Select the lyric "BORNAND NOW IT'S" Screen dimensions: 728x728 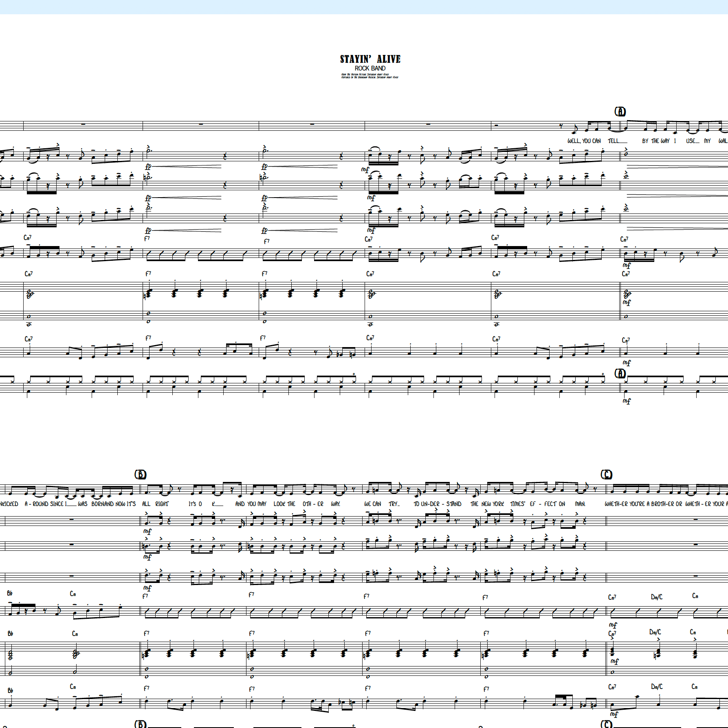pyautogui.click(x=114, y=504)
